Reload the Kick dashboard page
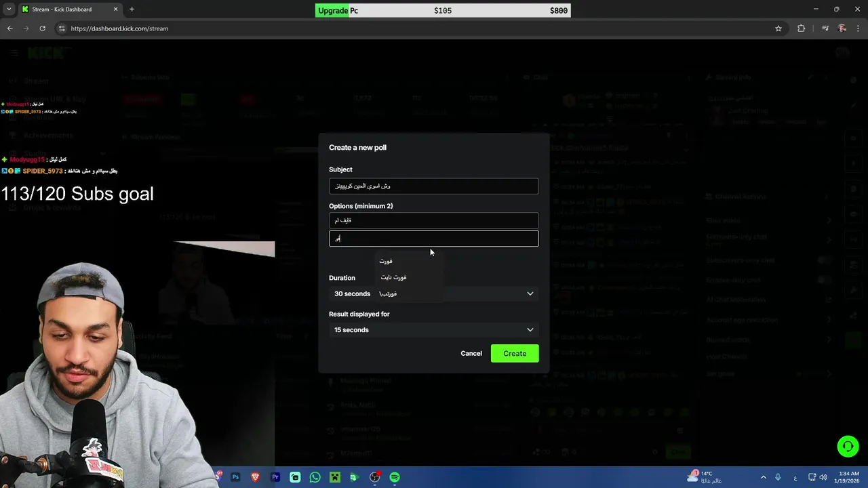The image size is (868, 488). pyautogui.click(x=42, y=28)
